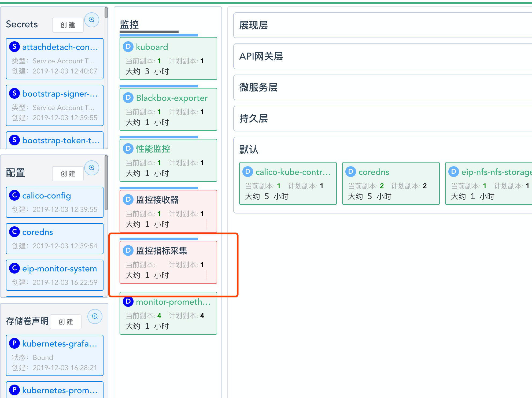Click the magnifier icon in the Secrets panel
The image size is (532, 398).
(x=92, y=20)
